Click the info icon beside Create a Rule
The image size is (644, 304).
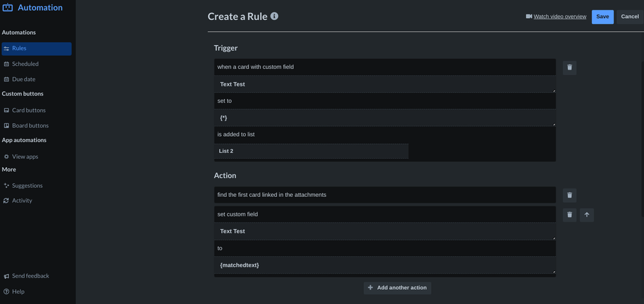click(274, 16)
